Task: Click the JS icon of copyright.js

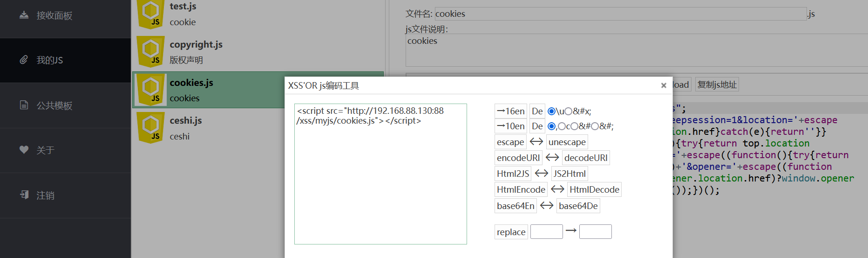Action: 150,52
